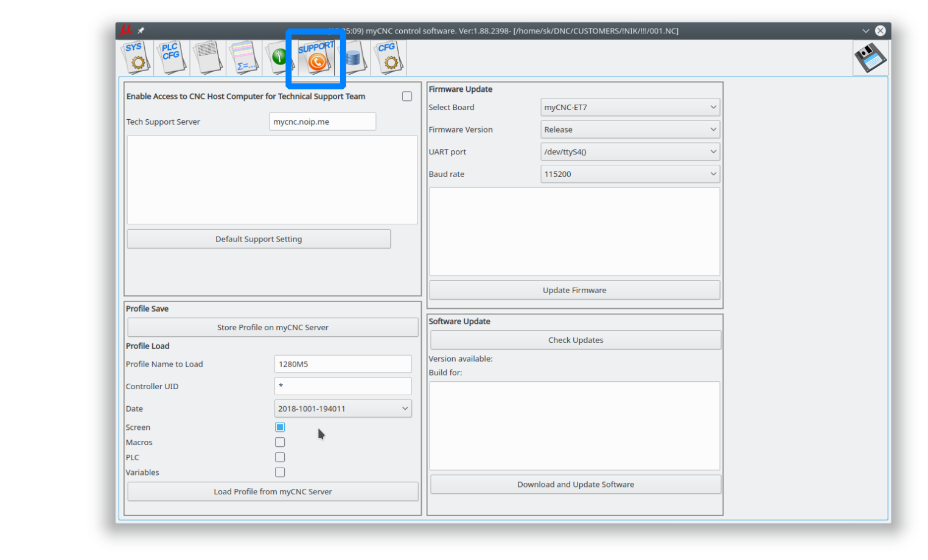Viewport: 928px width, 560px height.
Task: Click the floppy disk save icon
Action: tap(870, 58)
